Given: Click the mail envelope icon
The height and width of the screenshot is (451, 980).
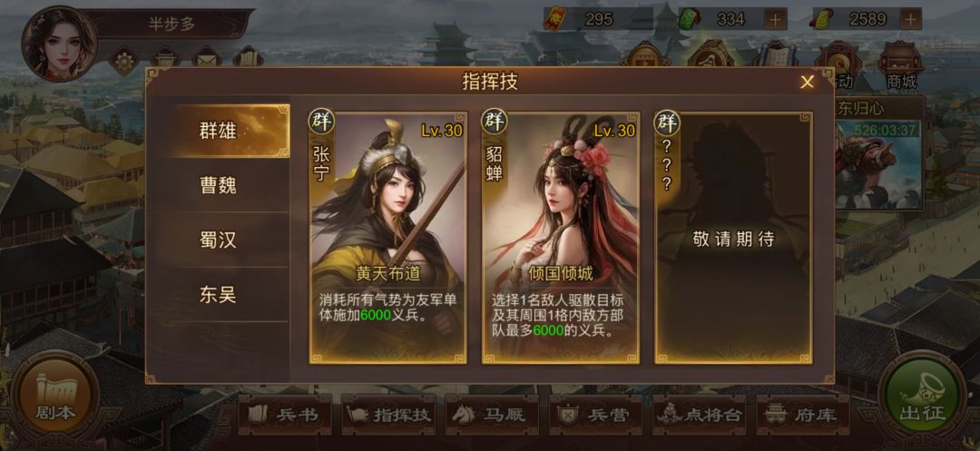Looking at the screenshot, I should click(207, 59).
